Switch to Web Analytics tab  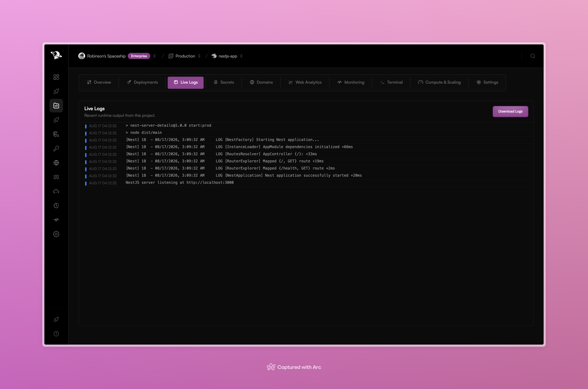tap(305, 82)
